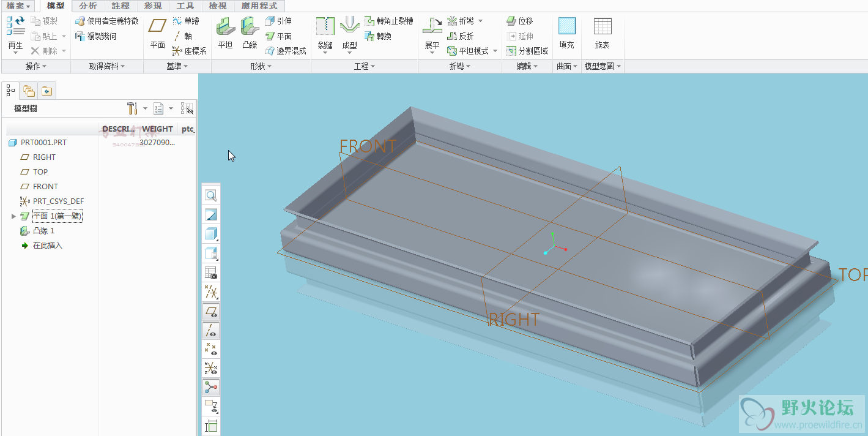Expand the 折彎 group dropdown

point(460,66)
